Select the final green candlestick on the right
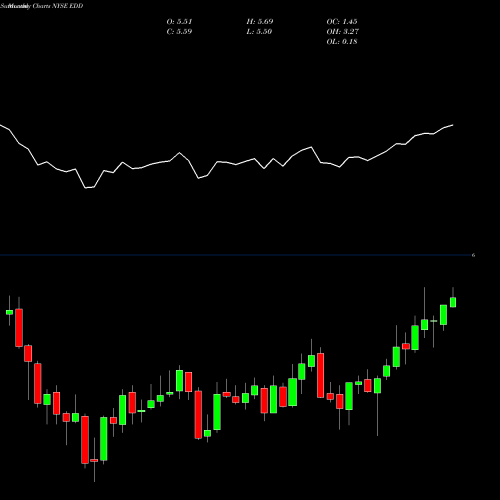Screen dimensions: 500x500 [453, 302]
